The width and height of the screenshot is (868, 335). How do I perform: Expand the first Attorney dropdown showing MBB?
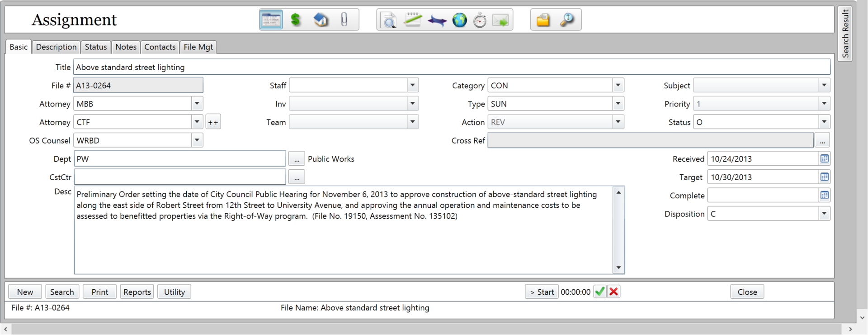click(197, 104)
